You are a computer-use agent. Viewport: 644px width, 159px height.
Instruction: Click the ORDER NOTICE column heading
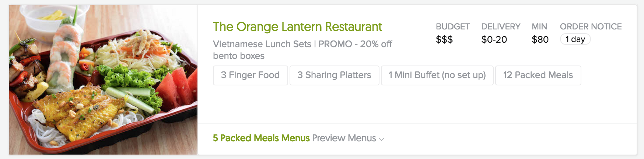[x=591, y=26]
